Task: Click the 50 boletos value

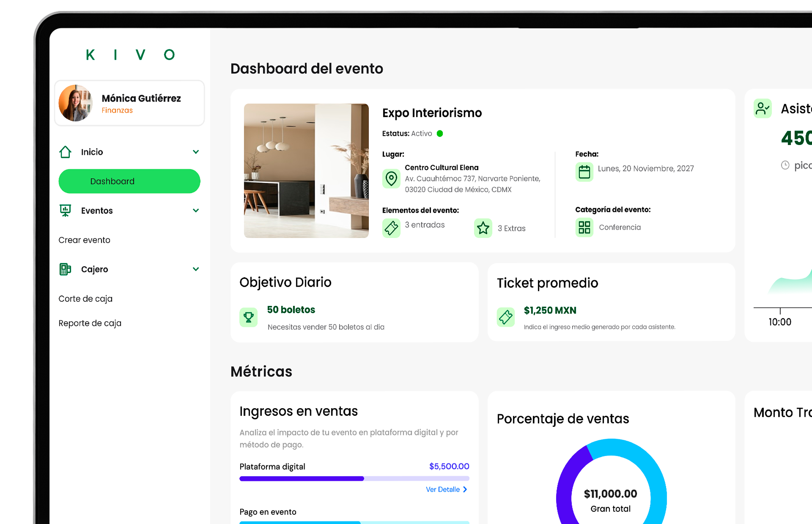Action: click(291, 310)
